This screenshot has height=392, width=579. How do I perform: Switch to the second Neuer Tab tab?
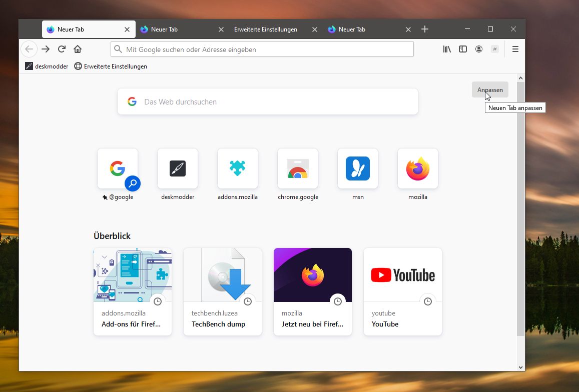coord(183,29)
